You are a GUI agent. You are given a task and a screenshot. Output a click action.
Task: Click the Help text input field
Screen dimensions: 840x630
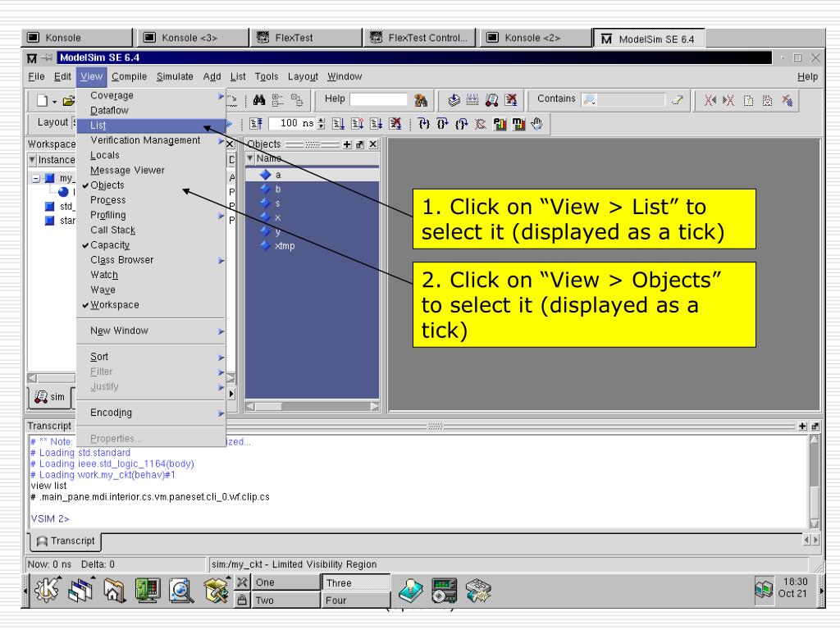pyautogui.click(x=378, y=99)
